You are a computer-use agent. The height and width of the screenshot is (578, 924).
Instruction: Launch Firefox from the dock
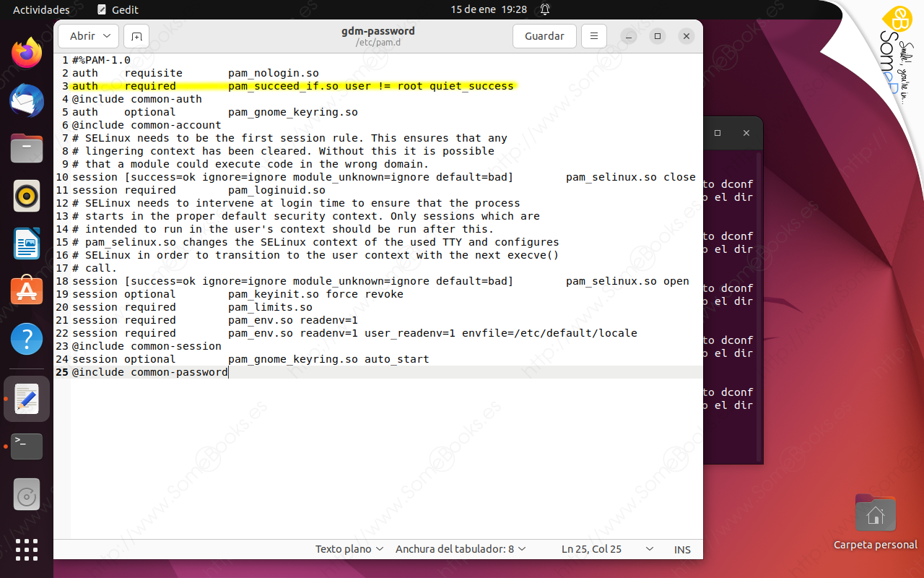coord(26,53)
